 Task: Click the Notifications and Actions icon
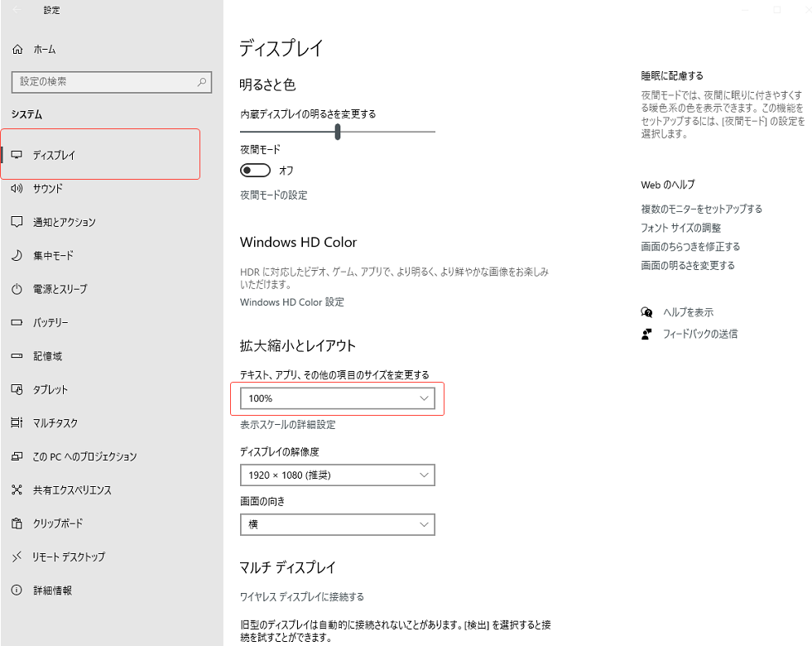17,222
